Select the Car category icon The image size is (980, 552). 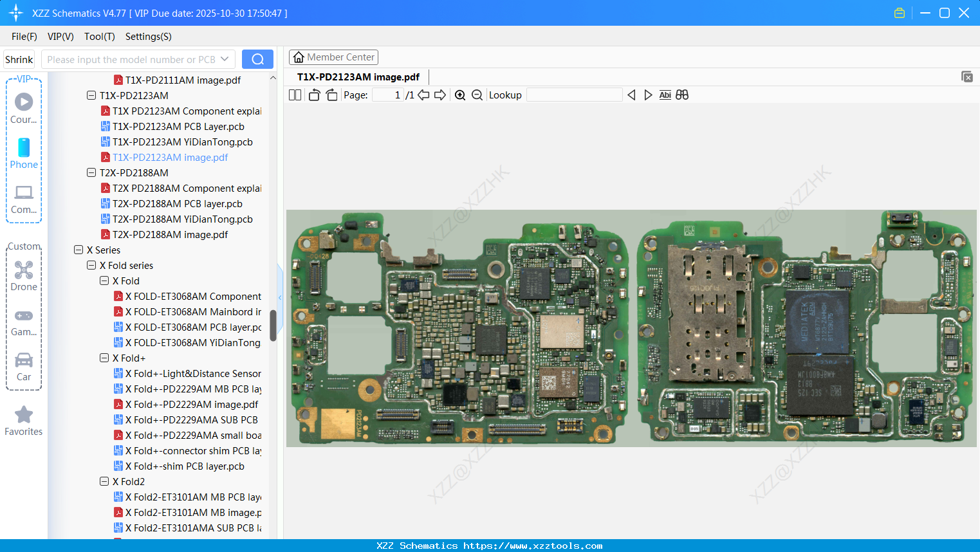point(24,366)
